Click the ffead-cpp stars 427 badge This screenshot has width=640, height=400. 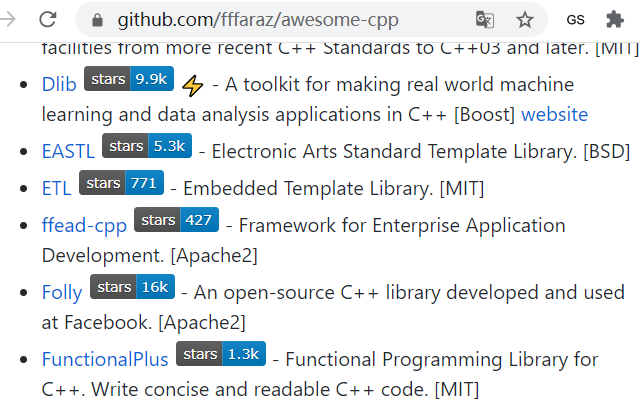click(176, 220)
